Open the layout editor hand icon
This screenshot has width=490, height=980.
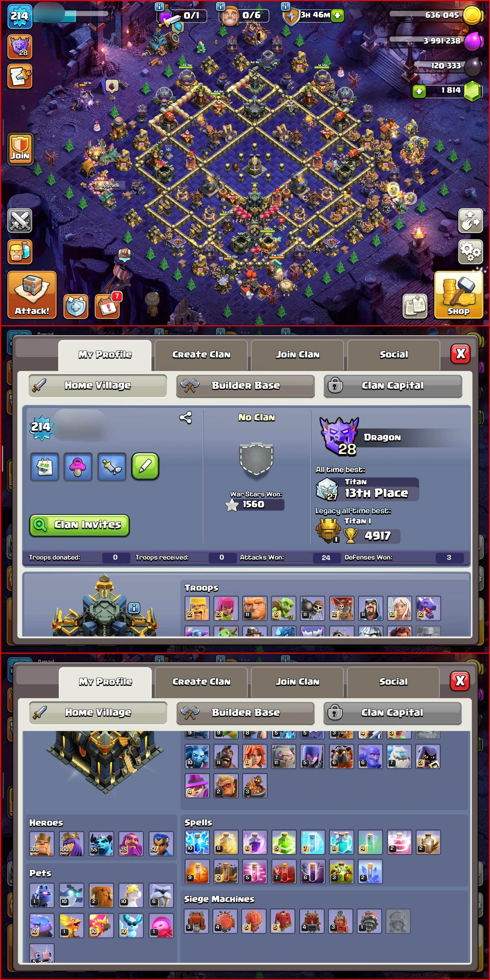click(470, 220)
